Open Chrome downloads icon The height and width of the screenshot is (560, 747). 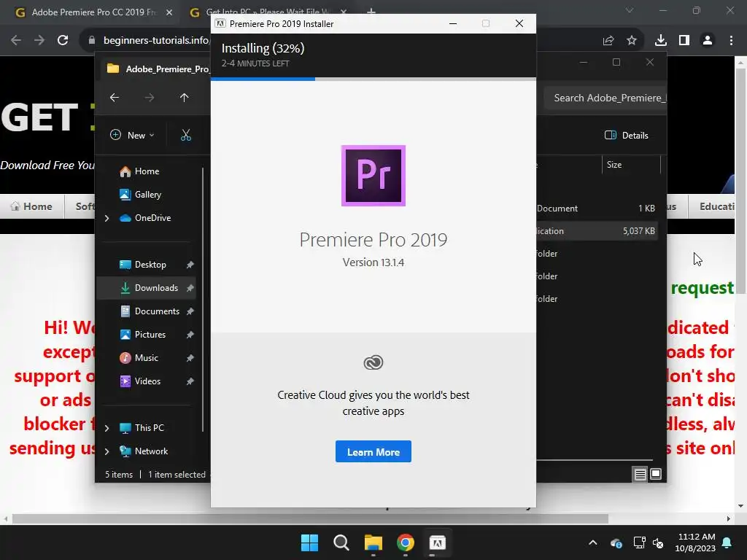pos(660,41)
